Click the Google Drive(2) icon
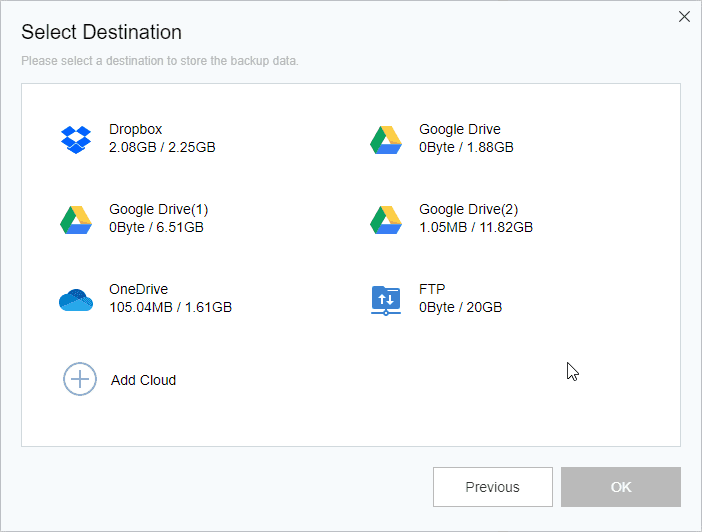 (386, 220)
